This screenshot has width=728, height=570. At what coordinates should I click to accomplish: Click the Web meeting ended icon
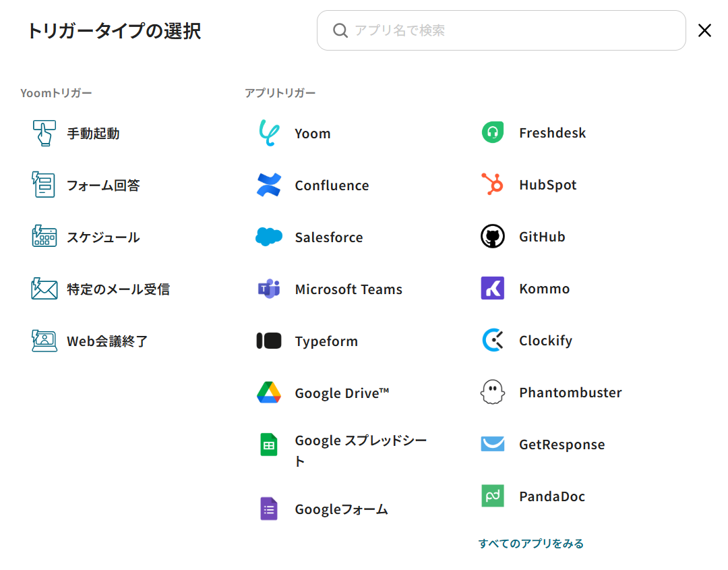point(44,341)
